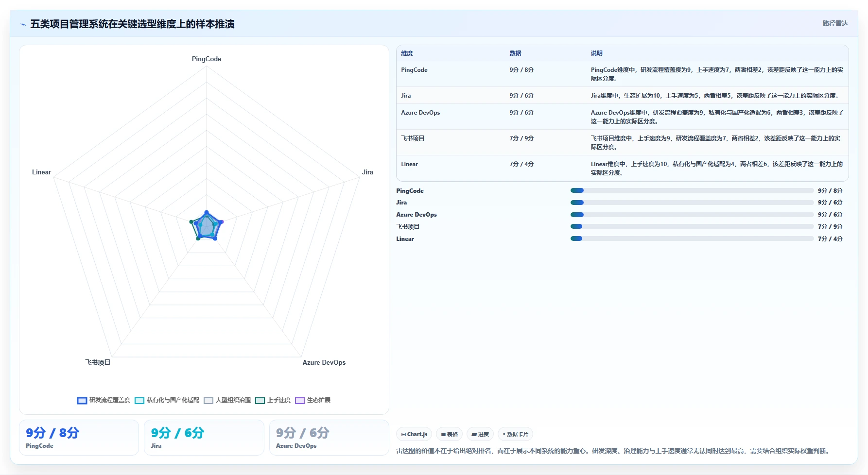Click the 飞书项目 progress bar
The image size is (868, 475).
pos(692,226)
